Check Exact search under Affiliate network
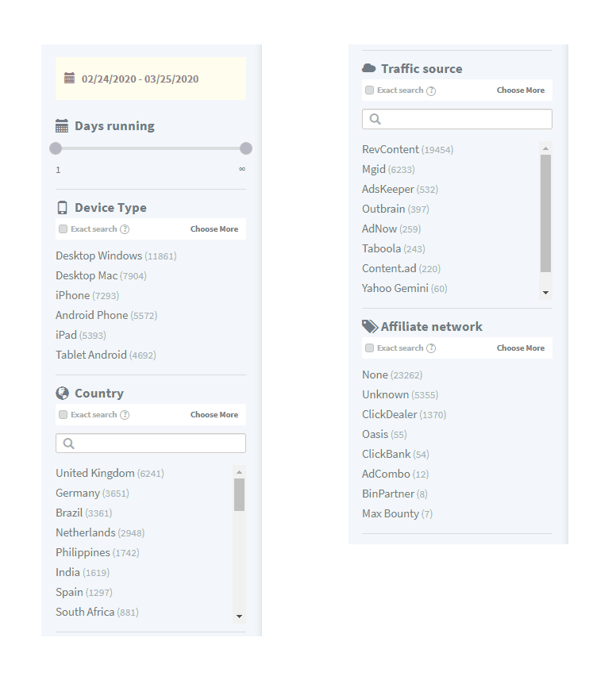The height and width of the screenshot is (680, 616). point(370,348)
